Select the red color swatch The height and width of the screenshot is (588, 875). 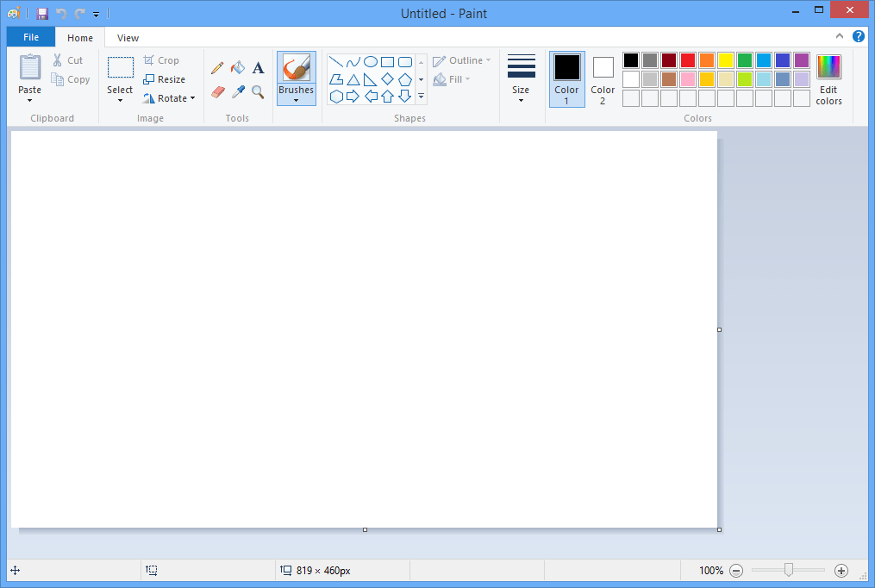point(687,59)
